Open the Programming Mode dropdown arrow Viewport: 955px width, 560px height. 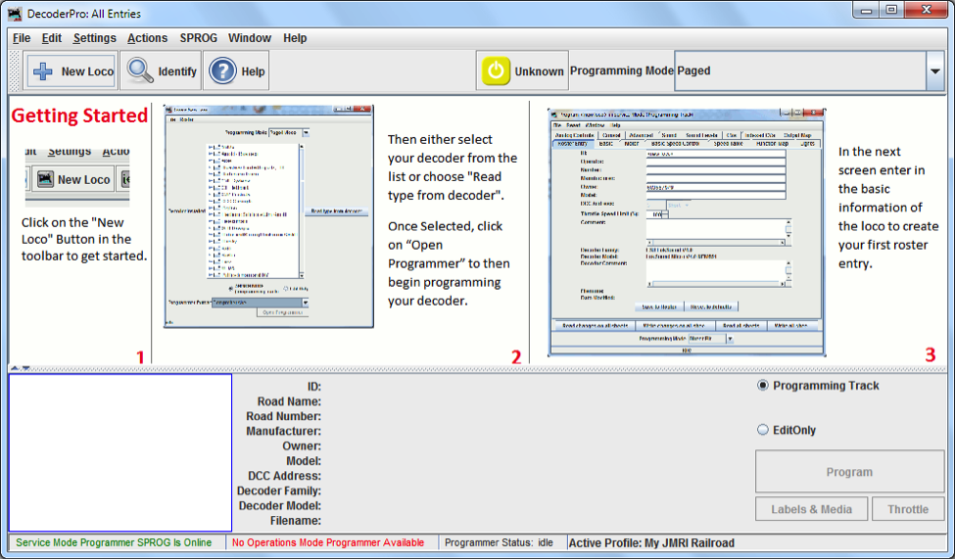pos(934,71)
